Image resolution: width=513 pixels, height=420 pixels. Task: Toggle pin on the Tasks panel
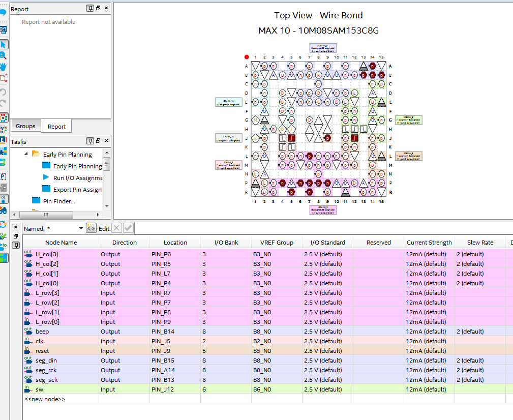[x=89, y=141]
